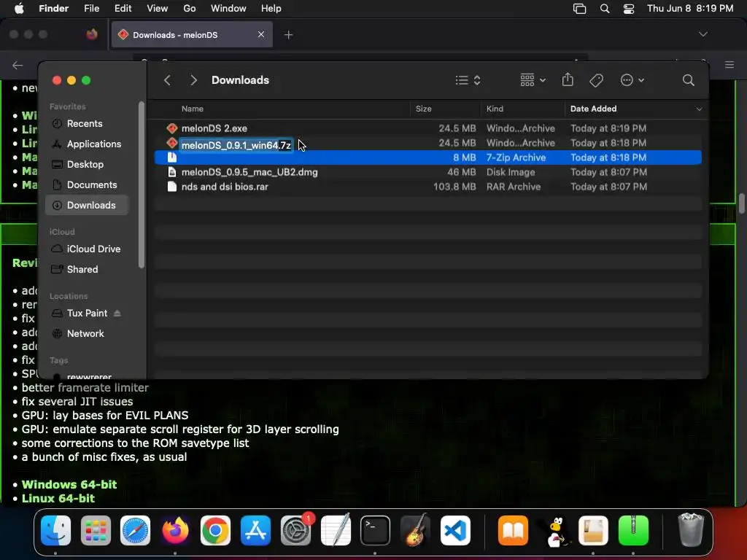747x560 pixels.
Task: Open Launchpad from the Dock
Action: click(96, 530)
